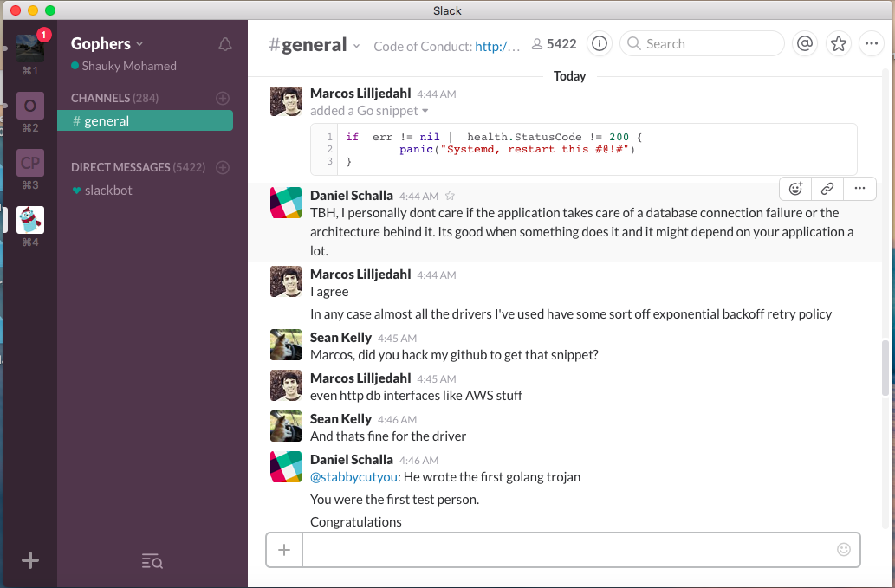Open Marcos Lilljedahl's profile from snippet post
This screenshot has height=588, width=895.
(360, 93)
